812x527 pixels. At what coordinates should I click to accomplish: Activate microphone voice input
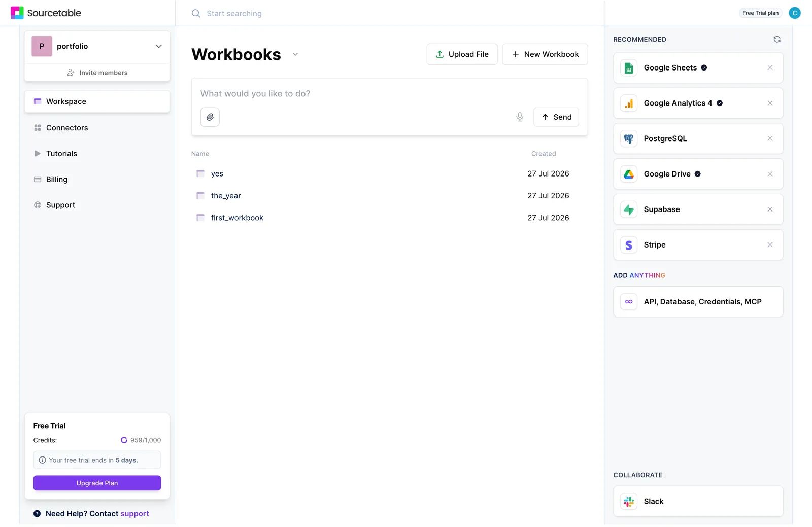tap(520, 117)
